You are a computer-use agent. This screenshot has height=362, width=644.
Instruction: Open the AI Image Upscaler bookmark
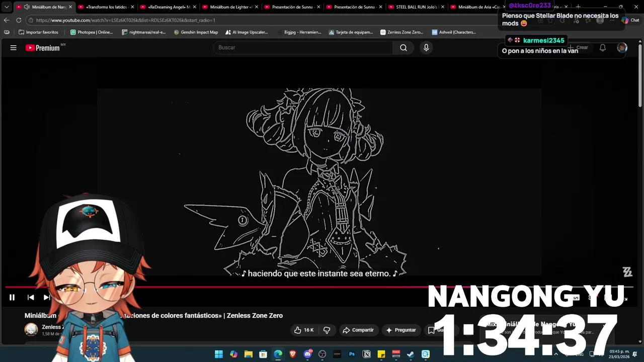coord(247,32)
